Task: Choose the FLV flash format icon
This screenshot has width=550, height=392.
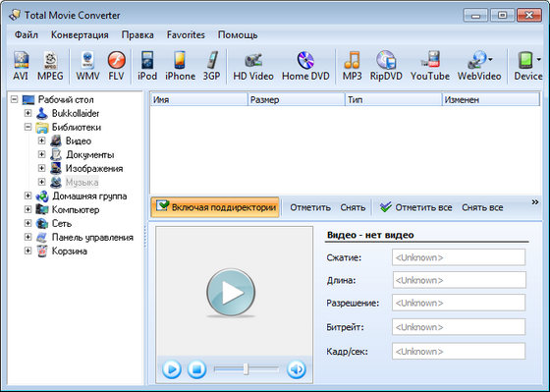Action: [x=117, y=66]
